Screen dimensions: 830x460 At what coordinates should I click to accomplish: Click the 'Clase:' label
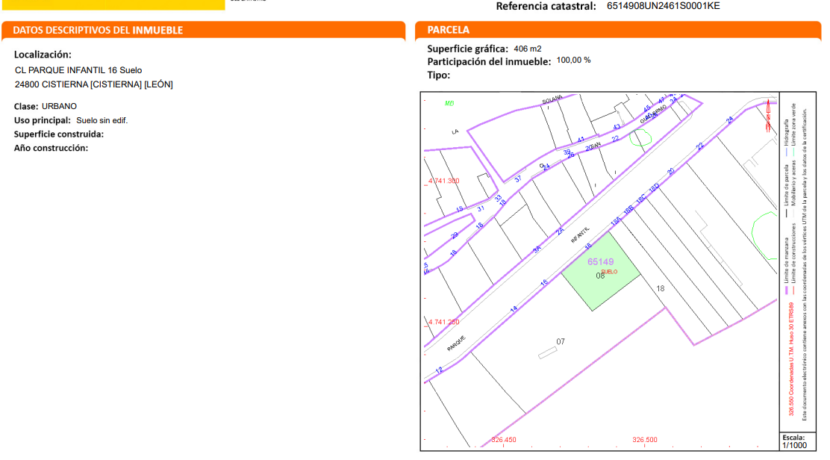coord(26,106)
